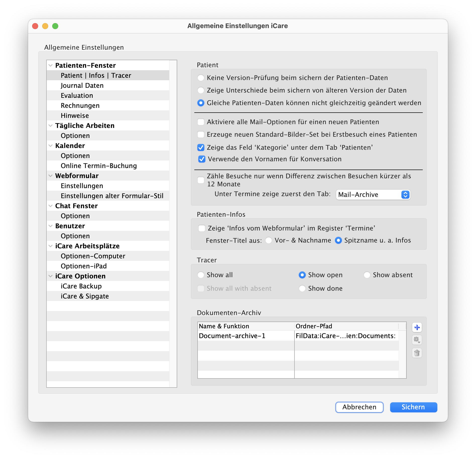Open the 'Mail-Archive' tab dropdown

point(373,195)
